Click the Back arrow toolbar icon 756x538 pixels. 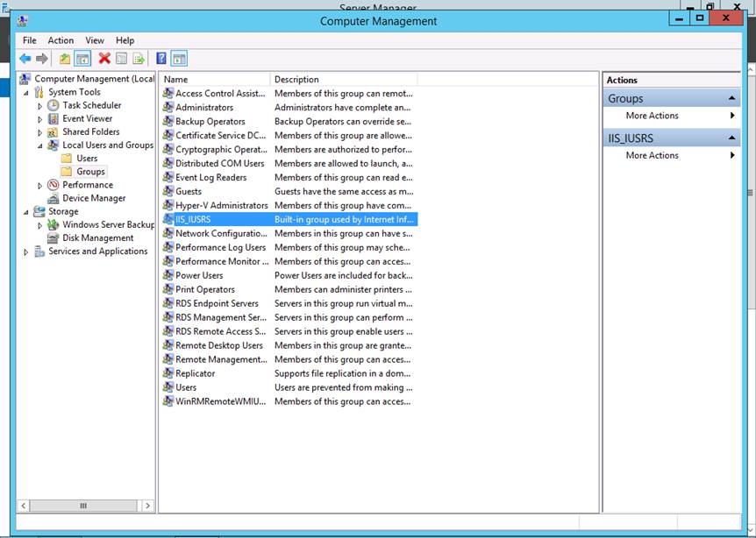point(25,59)
